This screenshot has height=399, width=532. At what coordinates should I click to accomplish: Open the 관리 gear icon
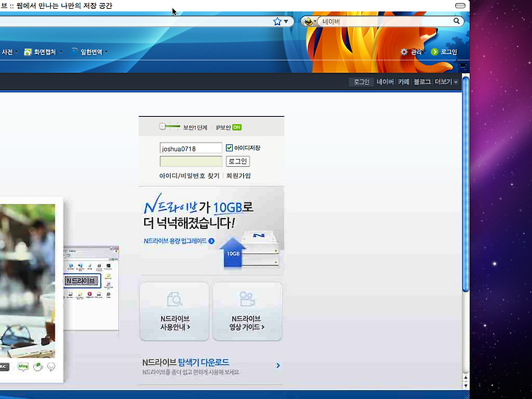point(403,52)
